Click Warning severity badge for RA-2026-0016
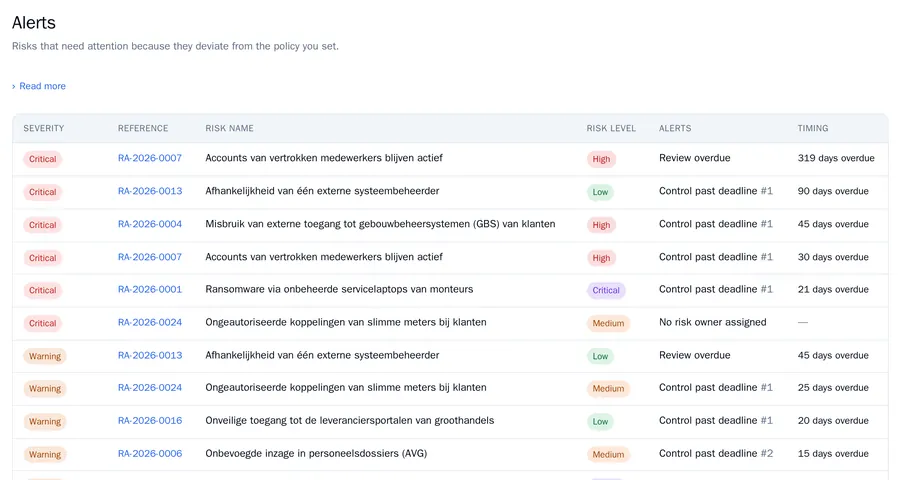This screenshot has width=900, height=480. click(45, 421)
